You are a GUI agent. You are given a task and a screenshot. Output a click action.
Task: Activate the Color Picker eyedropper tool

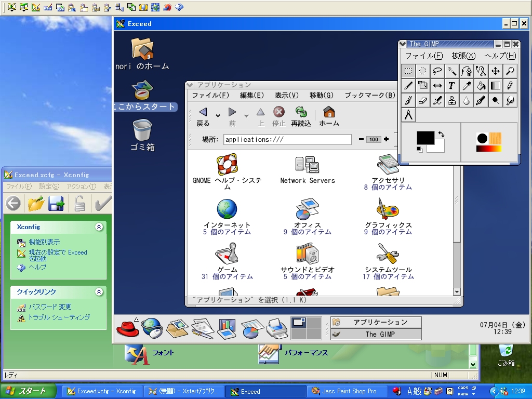467,86
